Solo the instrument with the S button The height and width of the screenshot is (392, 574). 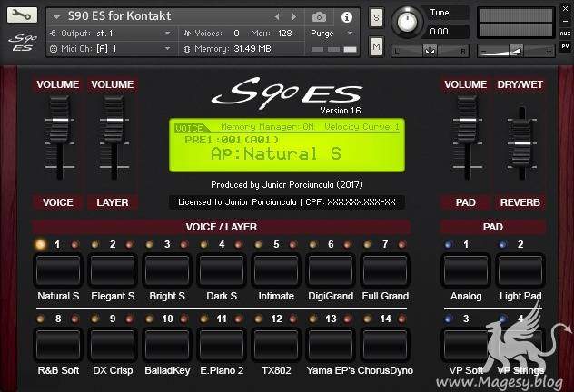pyautogui.click(x=376, y=17)
